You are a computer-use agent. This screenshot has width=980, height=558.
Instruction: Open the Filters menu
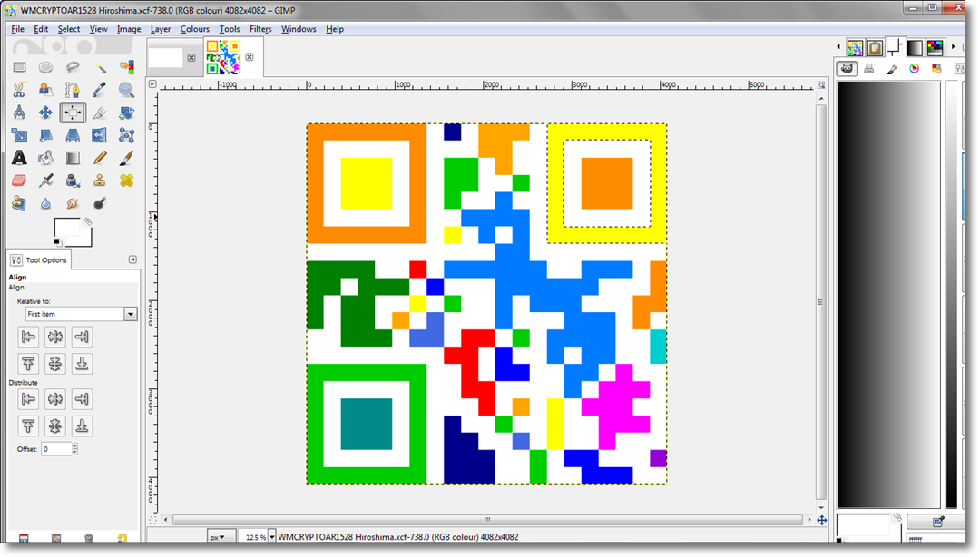(260, 29)
